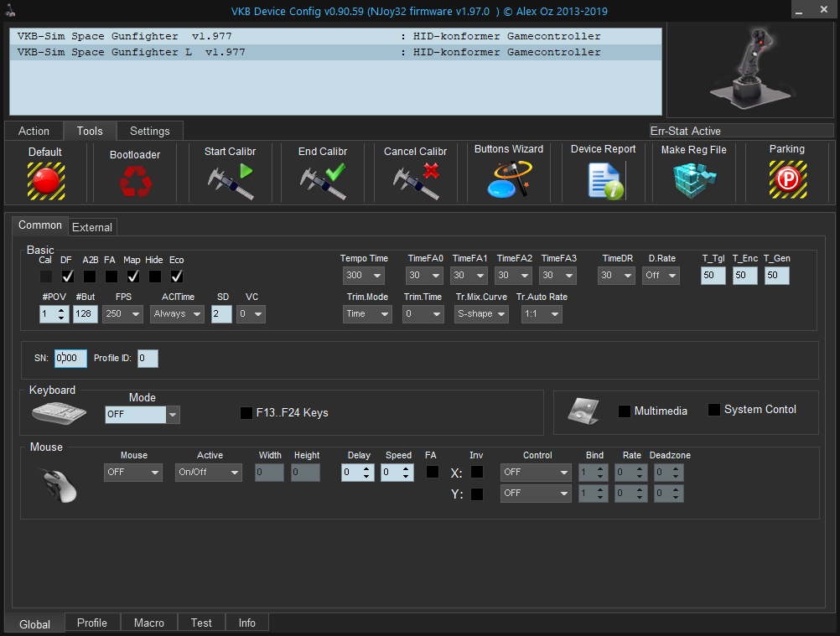Open the Tr.Auto Rate dropdown
This screenshot has height=636, width=840.
point(542,313)
